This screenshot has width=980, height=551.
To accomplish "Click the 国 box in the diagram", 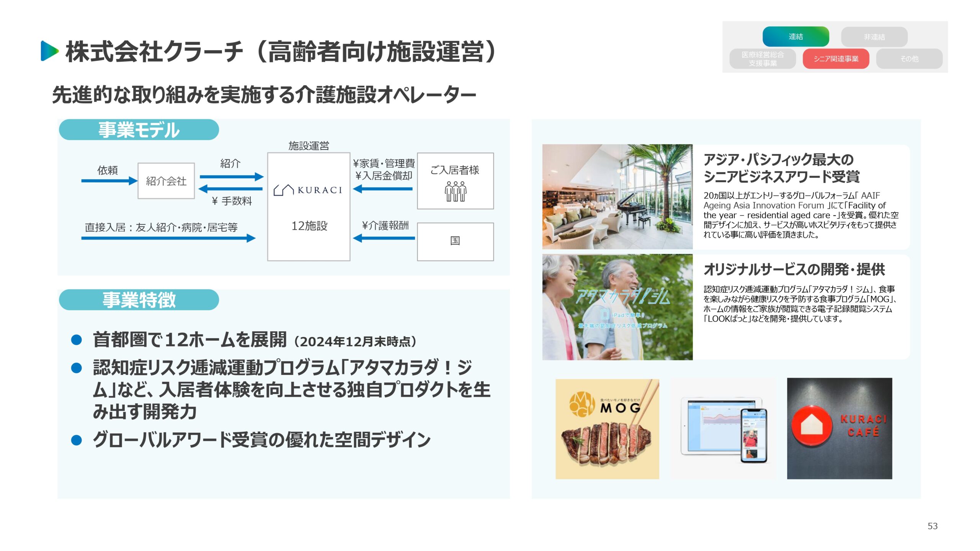I will pyautogui.click(x=455, y=241).
